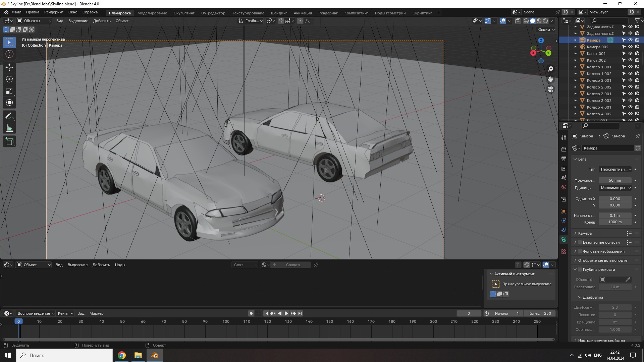Image resolution: width=644 pixels, height=362 pixels.
Task: Expand the Колесо 1.001 tree item
Action: click(576, 67)
